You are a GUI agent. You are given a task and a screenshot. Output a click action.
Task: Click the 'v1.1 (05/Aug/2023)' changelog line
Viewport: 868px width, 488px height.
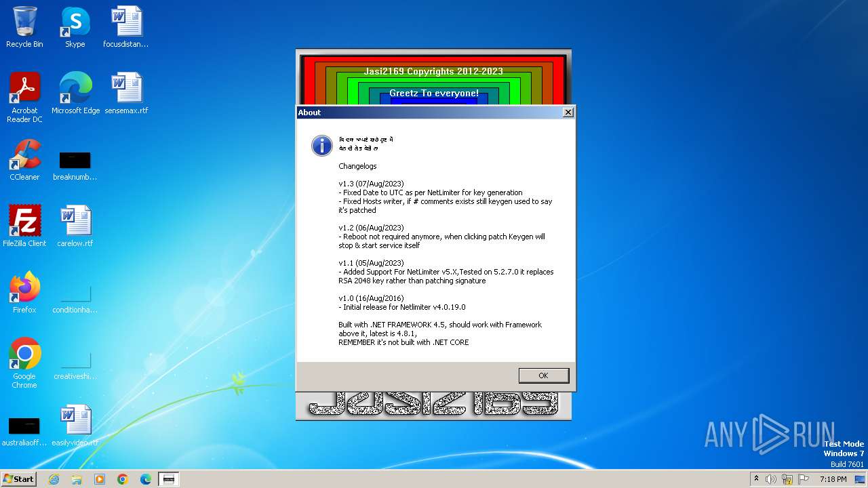(371, 263)
